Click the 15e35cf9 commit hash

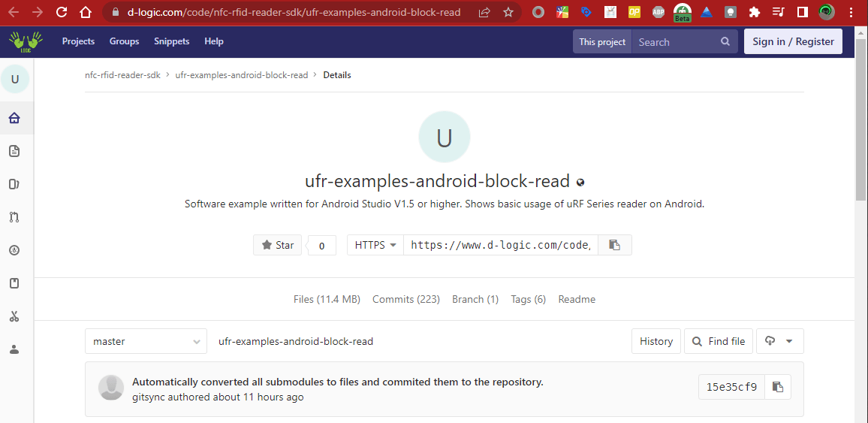coord(731,386)
